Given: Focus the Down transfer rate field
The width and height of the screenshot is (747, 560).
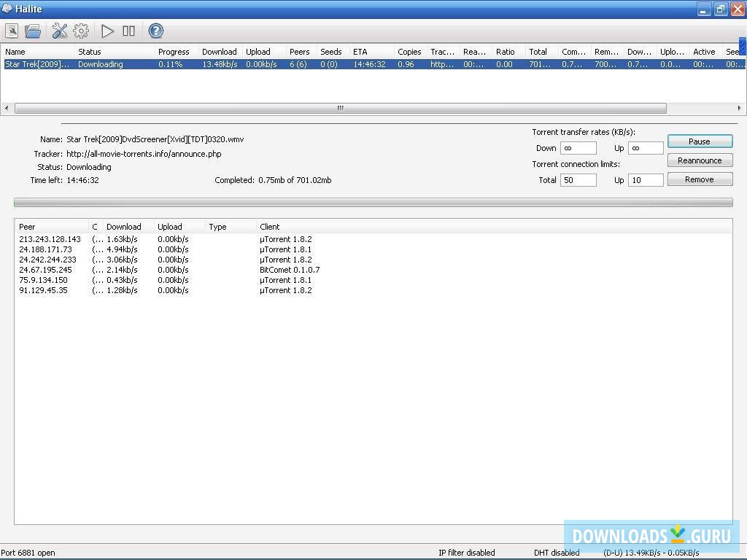Looking at the screenshot, I should coord(578,148).
